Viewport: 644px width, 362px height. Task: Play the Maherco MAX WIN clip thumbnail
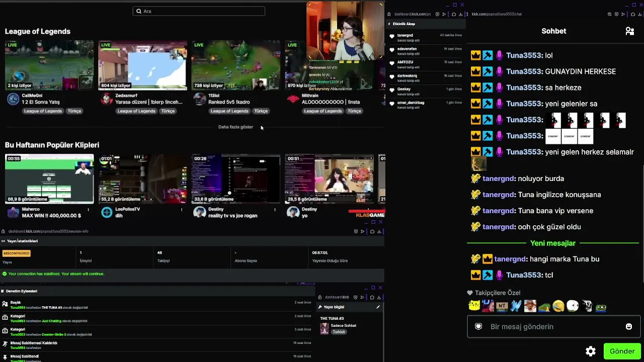(x=49, y=179)
